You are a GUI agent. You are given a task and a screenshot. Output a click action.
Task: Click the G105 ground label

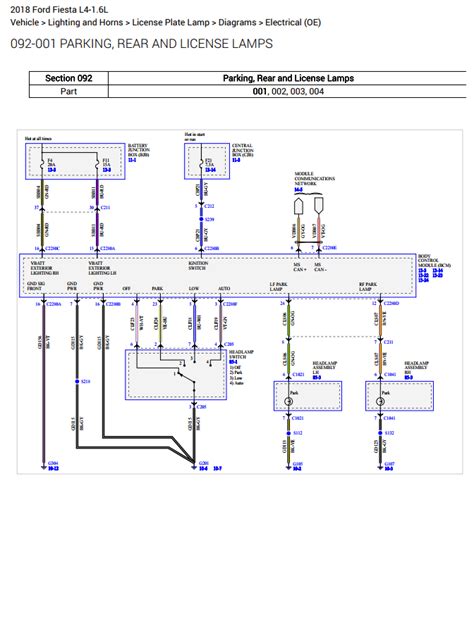click(x=298, y=464)
